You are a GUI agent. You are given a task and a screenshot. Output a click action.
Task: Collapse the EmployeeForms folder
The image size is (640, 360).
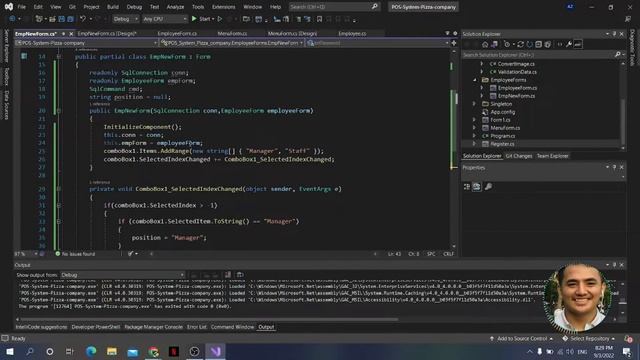(475, 80)
